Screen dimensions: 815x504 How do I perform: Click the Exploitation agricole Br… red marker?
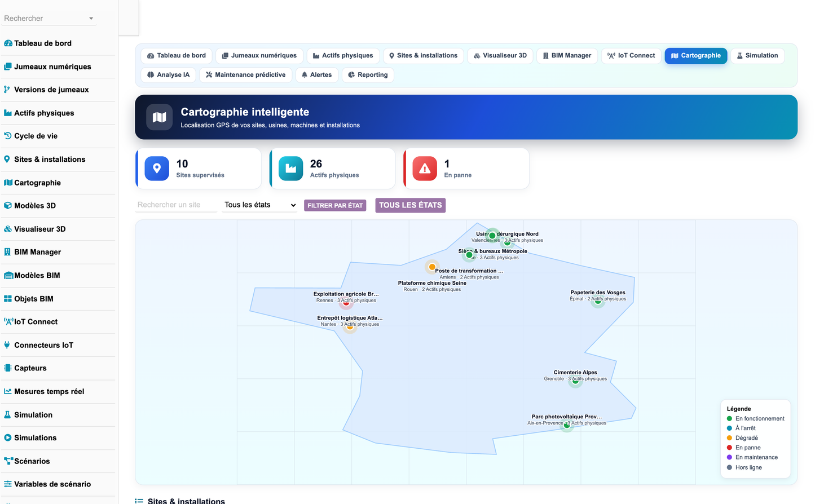point(346,302)
